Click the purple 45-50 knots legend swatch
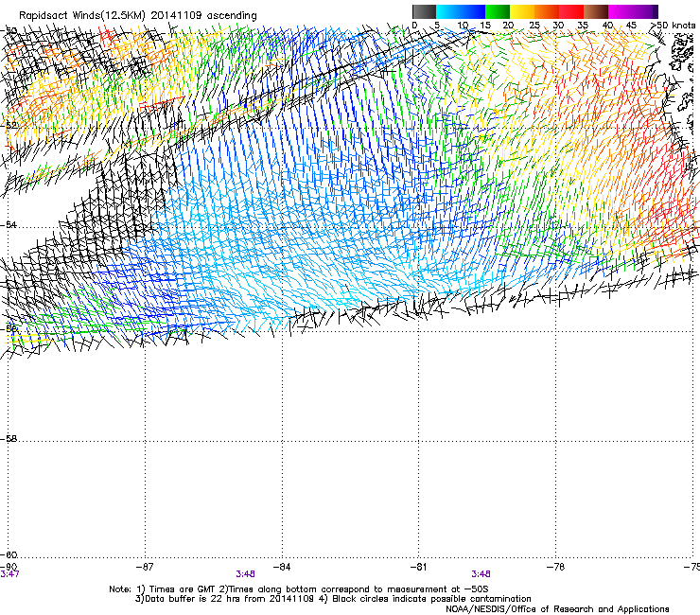Screen dimensions: 700x615 [645, 11]
